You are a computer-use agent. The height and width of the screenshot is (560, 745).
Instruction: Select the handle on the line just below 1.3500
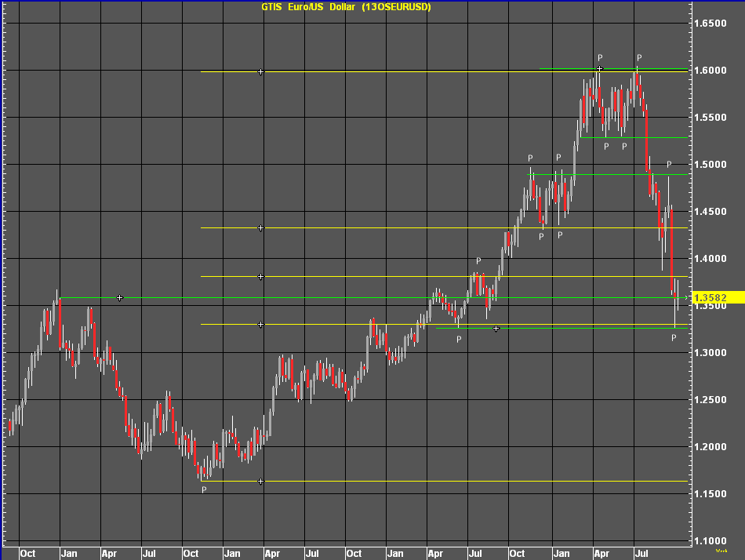coord(261,324)
